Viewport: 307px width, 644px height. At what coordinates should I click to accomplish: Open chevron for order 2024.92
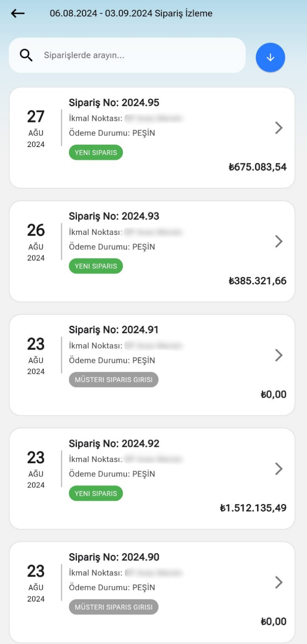279,469
